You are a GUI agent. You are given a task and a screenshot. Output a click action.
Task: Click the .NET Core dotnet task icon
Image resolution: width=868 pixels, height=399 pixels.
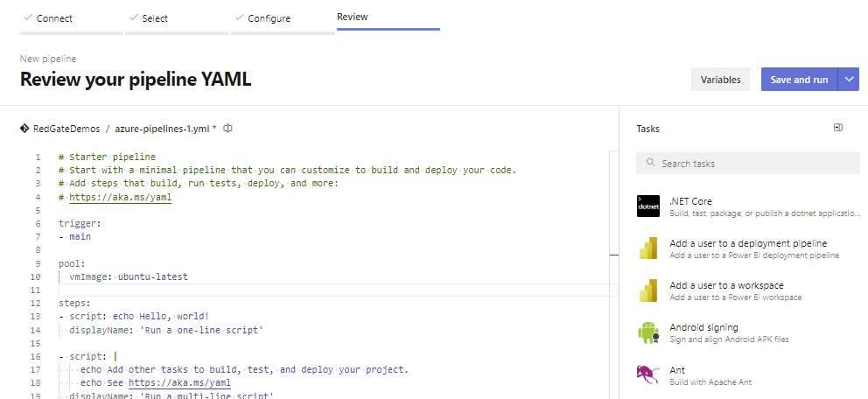click(648, 206)
